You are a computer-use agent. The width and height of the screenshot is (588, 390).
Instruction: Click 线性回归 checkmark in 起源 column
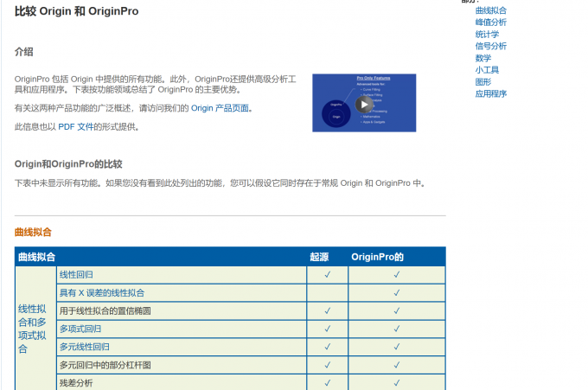click(x=328, y=275)
